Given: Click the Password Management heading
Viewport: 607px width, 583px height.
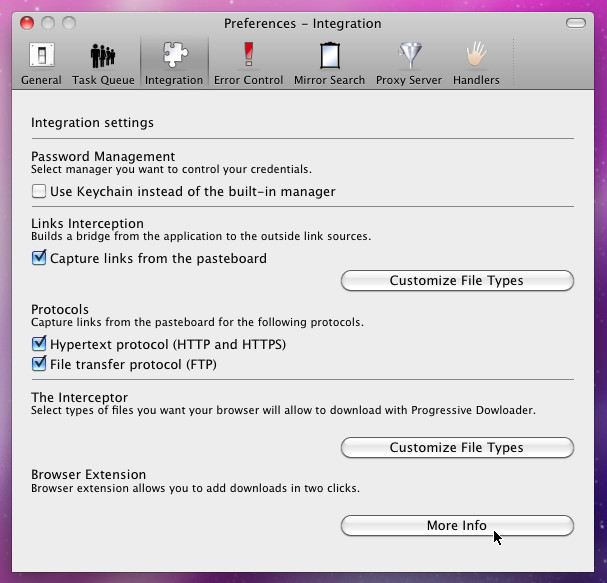Looking at the screenshot, I should coord(103,156).
